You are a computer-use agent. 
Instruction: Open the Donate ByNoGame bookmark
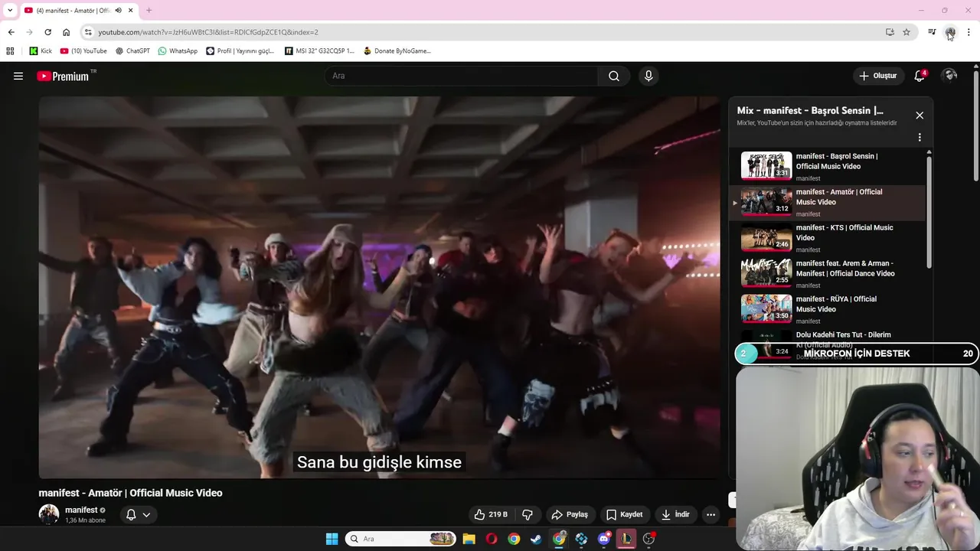[397, 51]
